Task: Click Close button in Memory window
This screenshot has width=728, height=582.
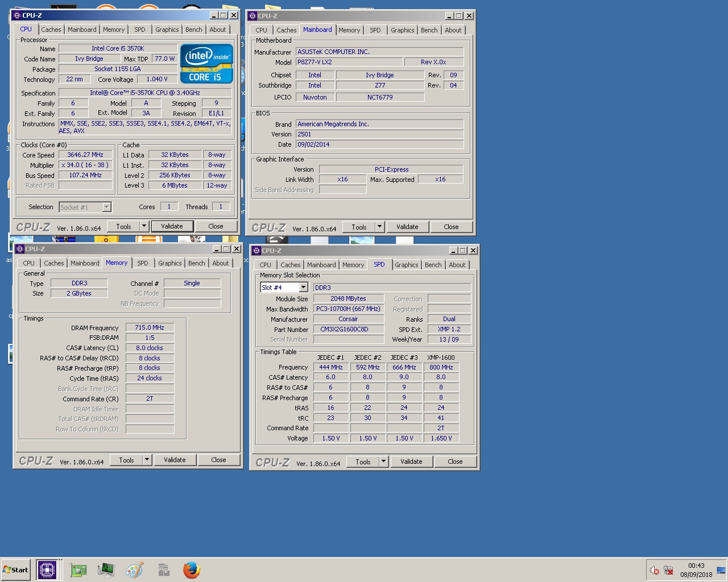Action: (219, 460)
